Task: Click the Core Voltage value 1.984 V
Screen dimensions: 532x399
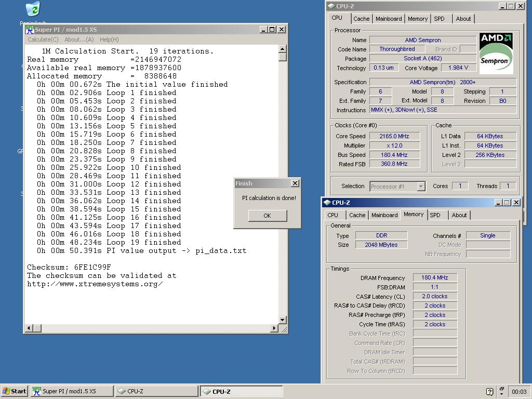Action: tap(458, 68)
